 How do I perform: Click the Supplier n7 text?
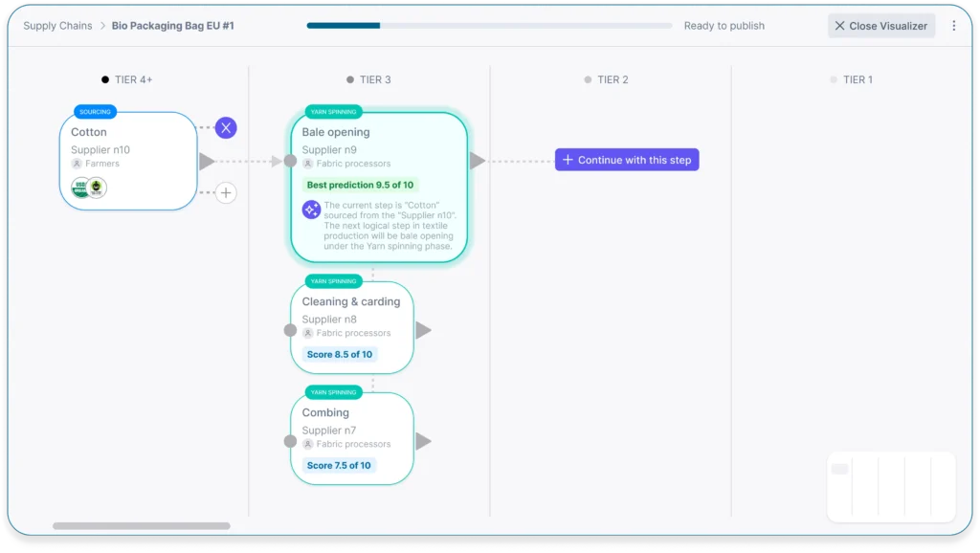tap(329, 431)
